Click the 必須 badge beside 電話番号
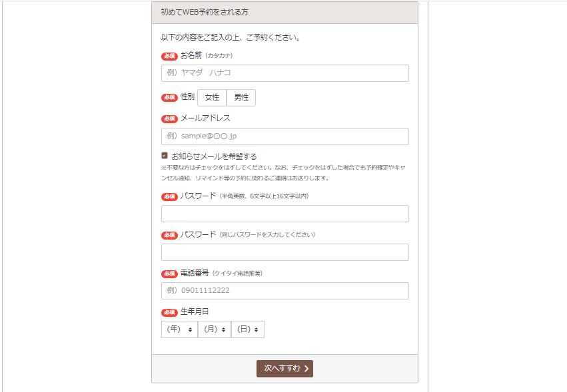 [x=169, y=274]
